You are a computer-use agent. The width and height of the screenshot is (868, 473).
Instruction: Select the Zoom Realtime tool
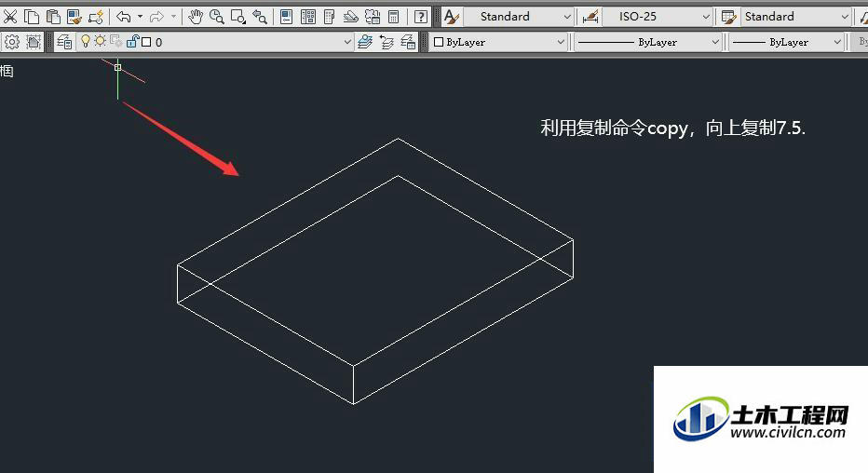pos(216,17)
